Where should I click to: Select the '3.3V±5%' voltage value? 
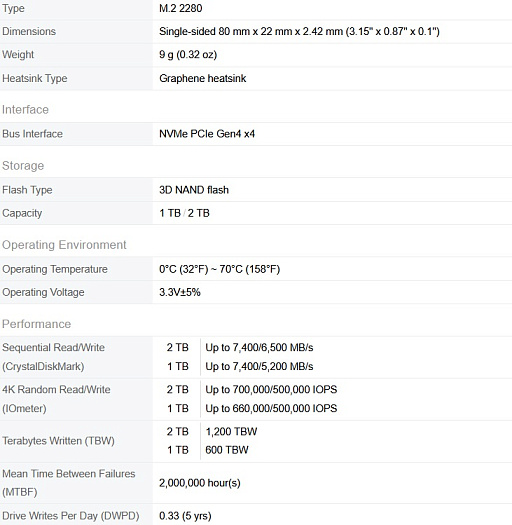click(x=180, y=292)
